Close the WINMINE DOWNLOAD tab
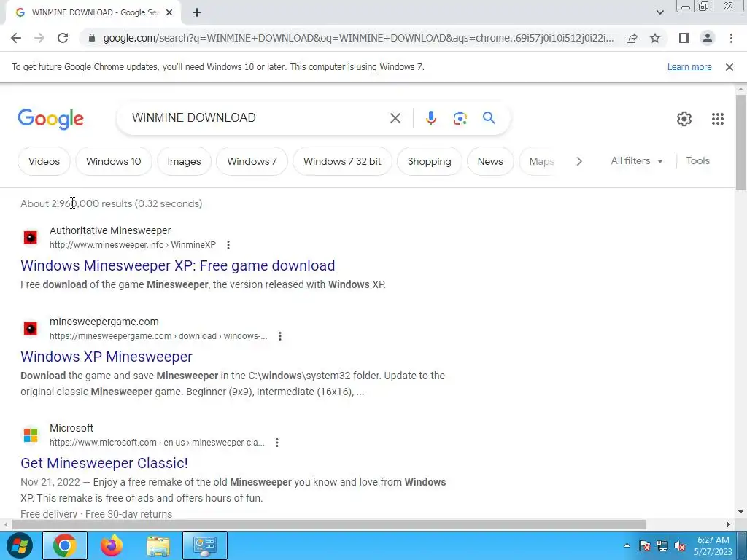 pos(169,13)
